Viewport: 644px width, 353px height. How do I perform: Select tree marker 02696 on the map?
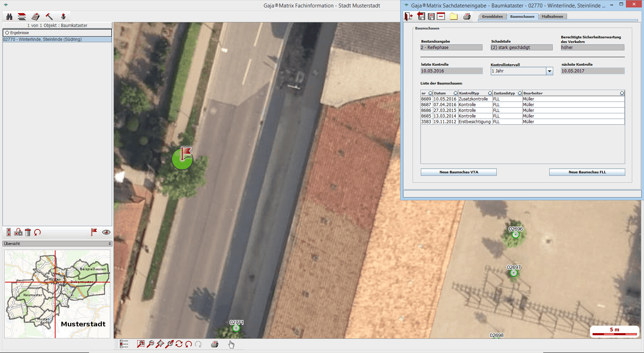[x=516, y=234]
